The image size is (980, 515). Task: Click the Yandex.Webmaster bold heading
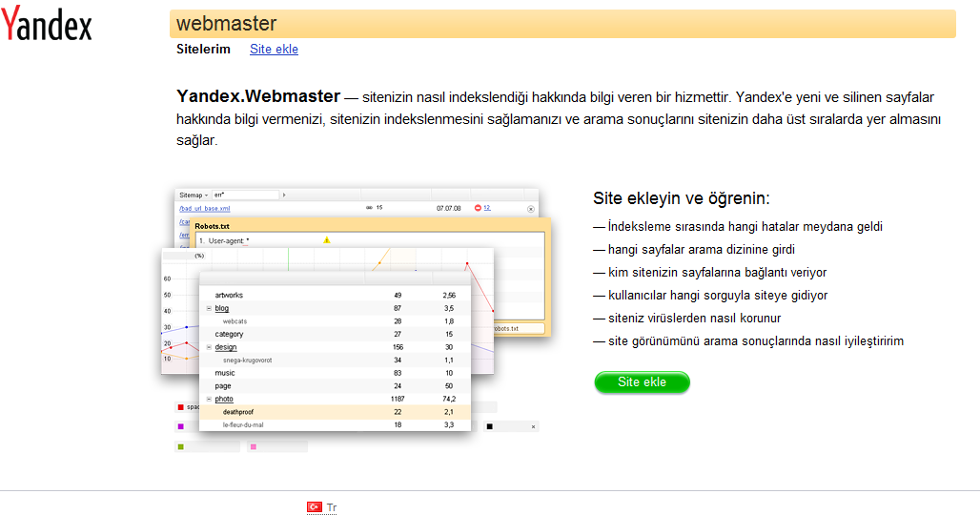coord(258,95)
